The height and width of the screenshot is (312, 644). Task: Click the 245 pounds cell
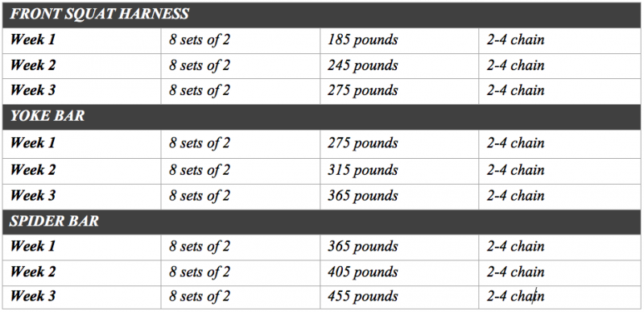[399, 66]
